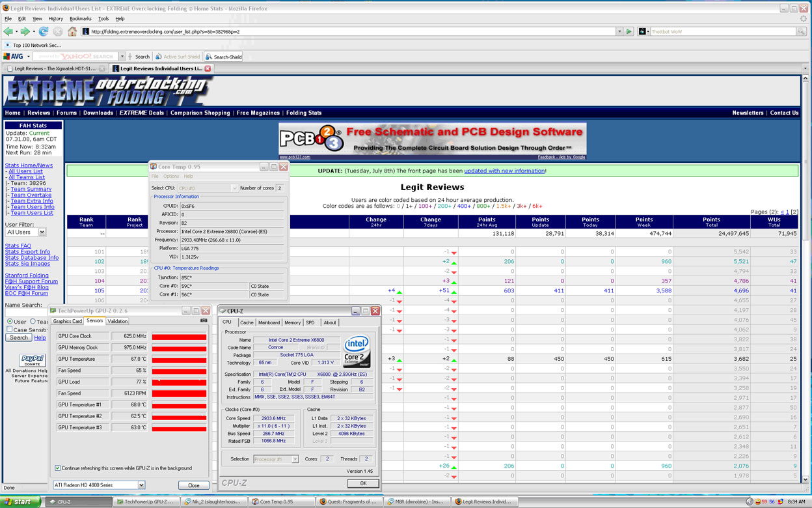Open the ATI Radeon HD 4800 Series dropdown

click(x=99, y=485)
